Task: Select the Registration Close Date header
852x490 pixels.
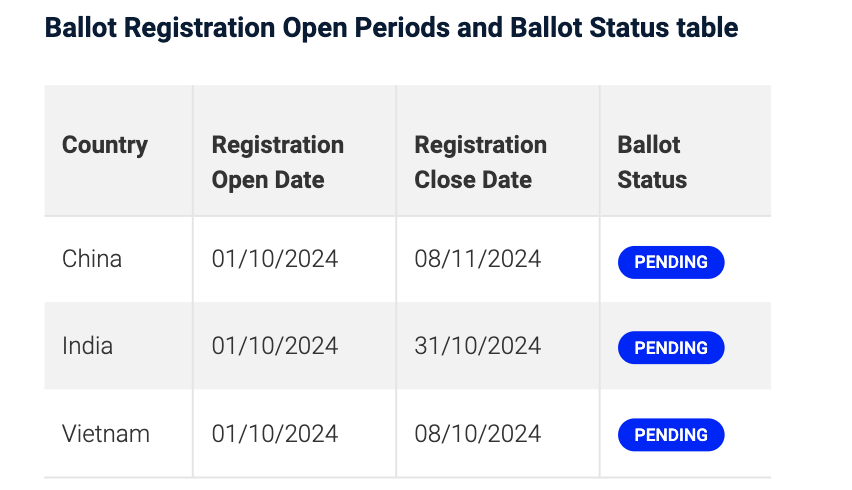Action: point(480,162)
